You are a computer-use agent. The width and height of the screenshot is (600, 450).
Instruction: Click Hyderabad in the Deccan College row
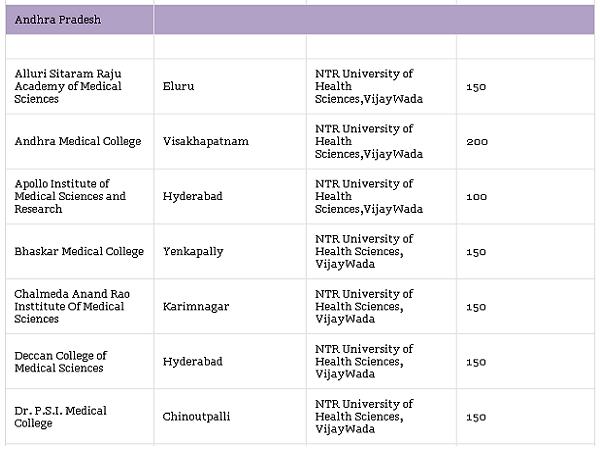pos(192,361)
